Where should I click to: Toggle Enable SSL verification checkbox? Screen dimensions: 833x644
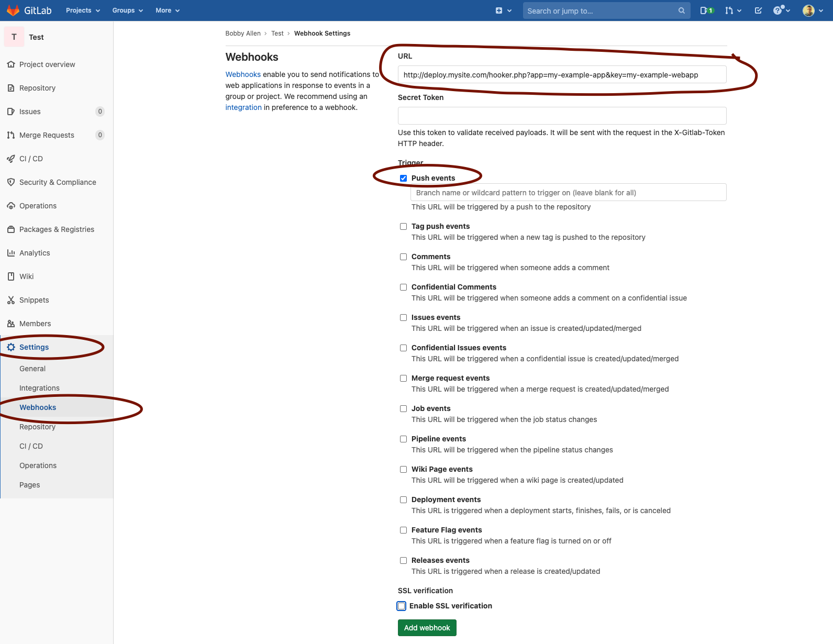click(401, 606)
